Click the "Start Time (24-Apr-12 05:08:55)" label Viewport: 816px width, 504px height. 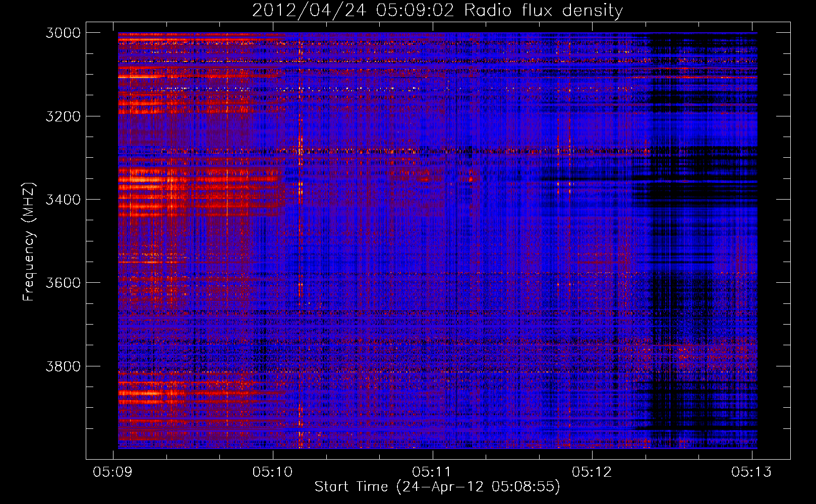pos(437,486)
